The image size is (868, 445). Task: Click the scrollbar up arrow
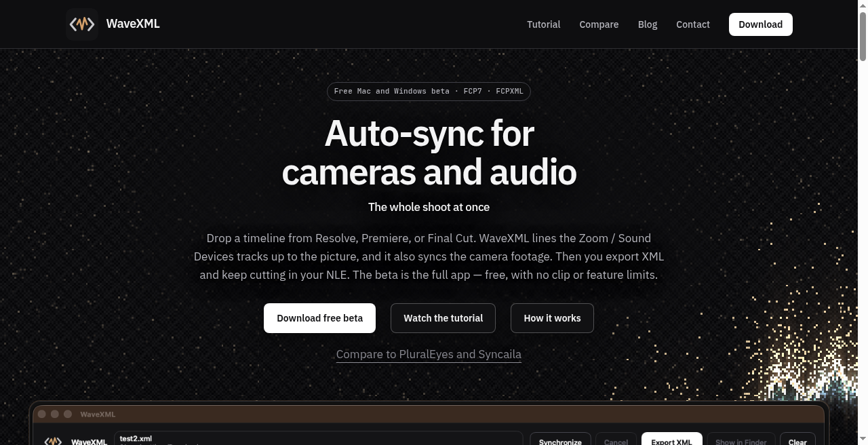click(863, 5)
